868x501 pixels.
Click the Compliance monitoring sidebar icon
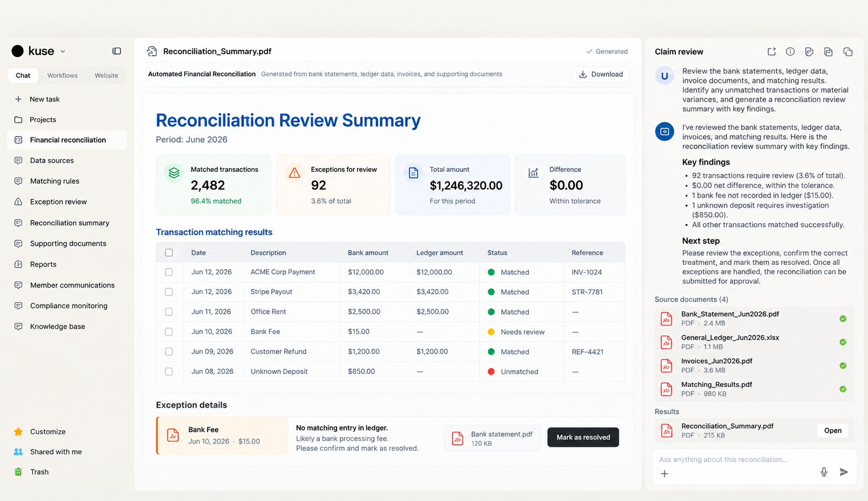(18, 305)
